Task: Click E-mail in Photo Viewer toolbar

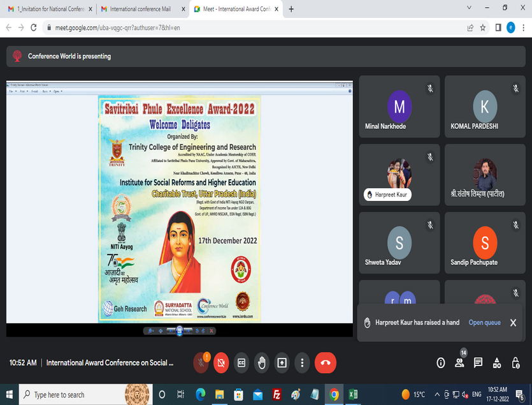Action: (x=34, y=91)
